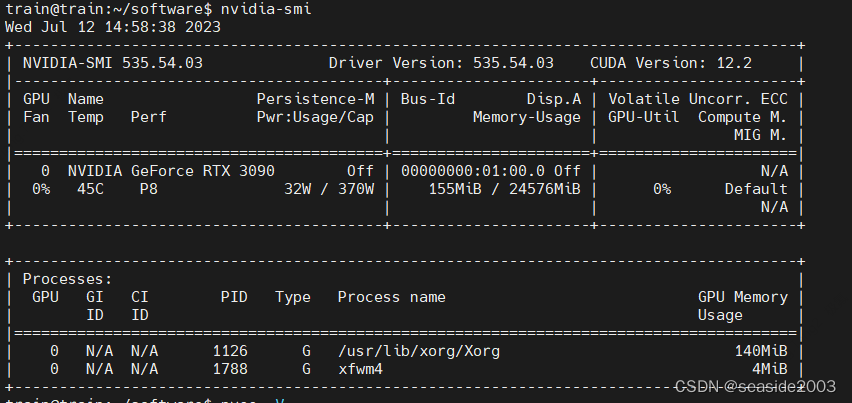The height and width of the screenshot is (403, 852).
Task: Click 'NVIDIA-SMI 535.54.03' header text
Action: tap(113, 64)
